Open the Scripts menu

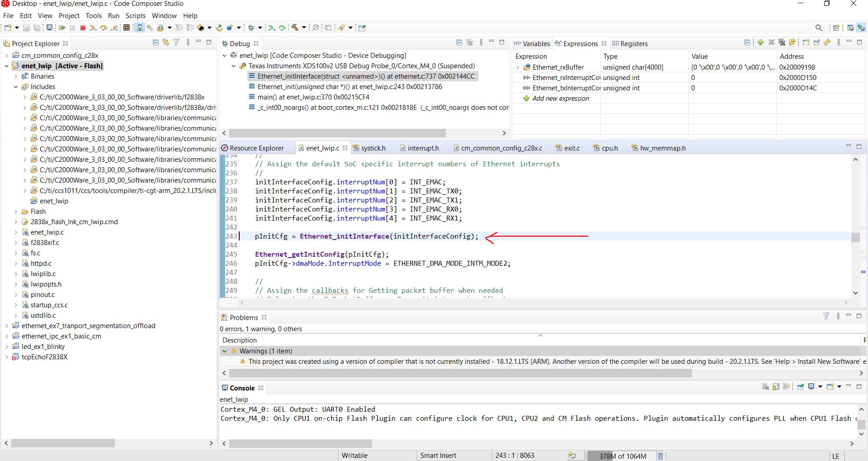click(x=135, y=15)
